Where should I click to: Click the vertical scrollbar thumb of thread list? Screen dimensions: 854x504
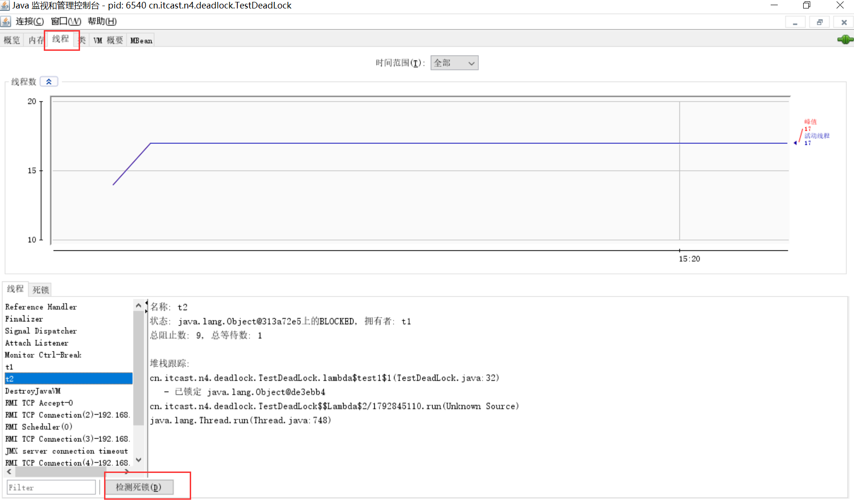(138, 368)
